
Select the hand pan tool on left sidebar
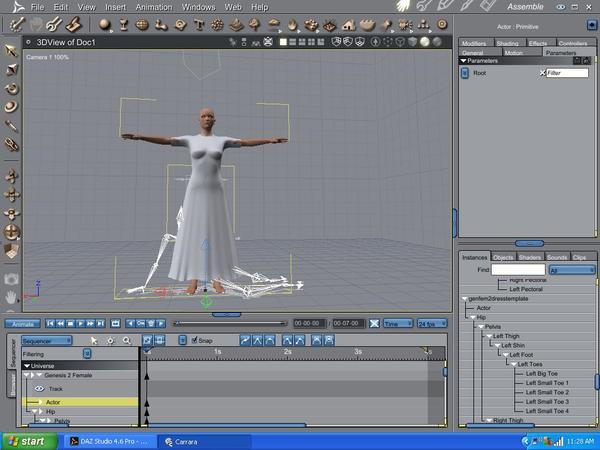pyautogui.click(x=11, y=297)
